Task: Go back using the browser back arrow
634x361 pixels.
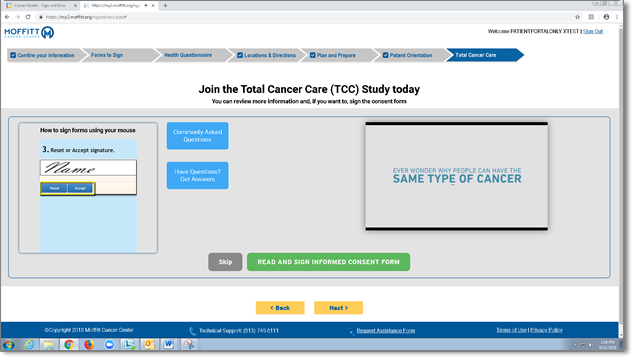Action: point(7,17)
